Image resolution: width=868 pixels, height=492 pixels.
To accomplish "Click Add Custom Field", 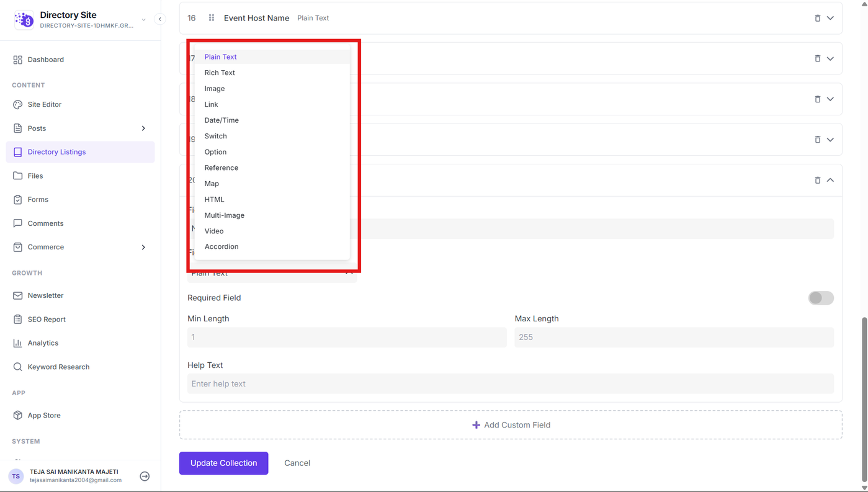I will tap(511, 425).
